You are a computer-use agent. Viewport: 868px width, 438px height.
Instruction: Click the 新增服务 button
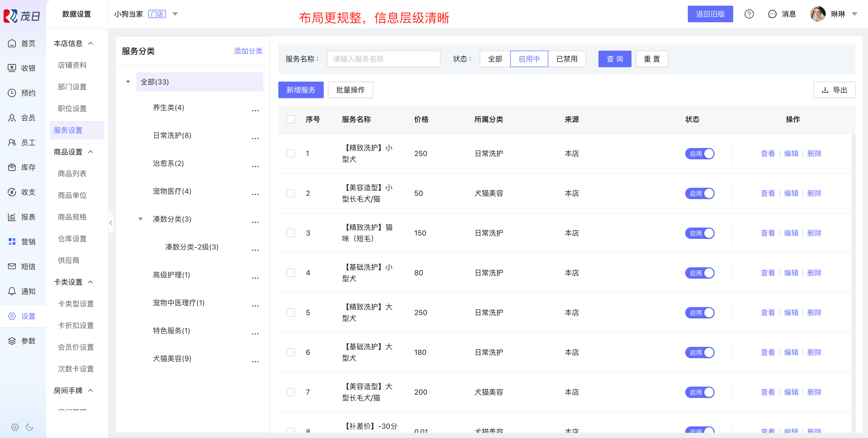tap(301, 90)
